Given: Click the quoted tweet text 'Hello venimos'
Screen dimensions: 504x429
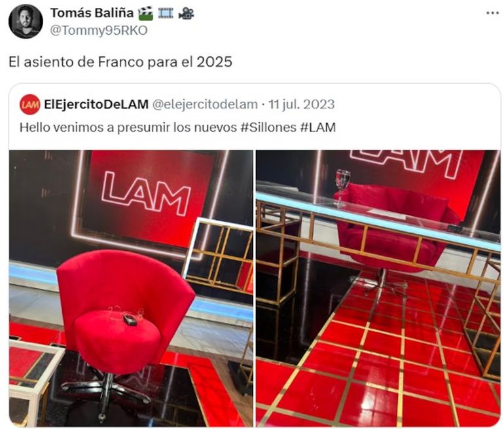Looking at the screenshot, I should [x=177, y=127].
